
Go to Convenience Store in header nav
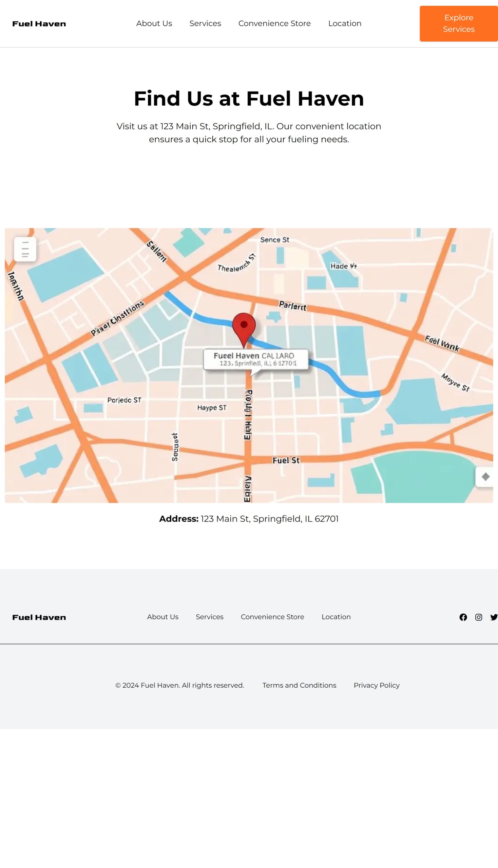pyautogui.click(x=274, y=24)
